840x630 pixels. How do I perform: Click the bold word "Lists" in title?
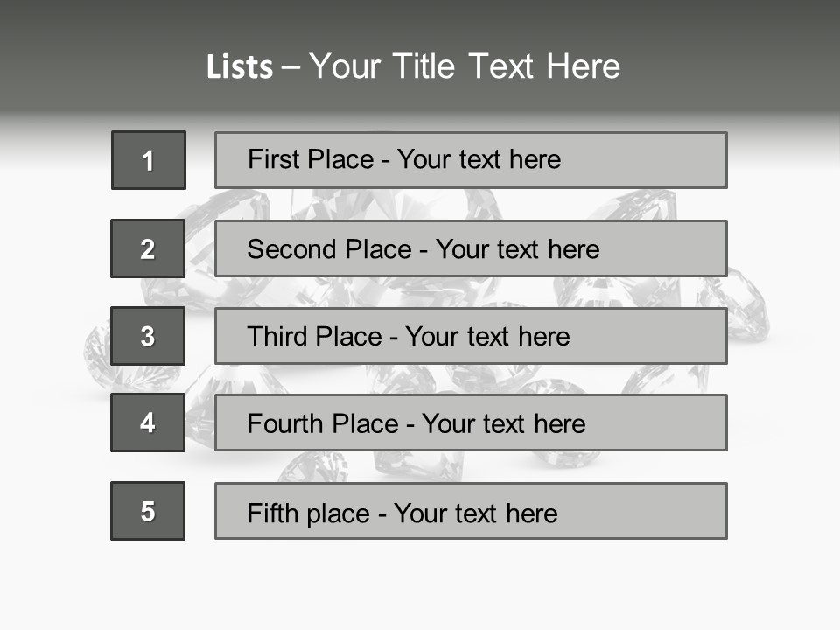click(239, 67)
